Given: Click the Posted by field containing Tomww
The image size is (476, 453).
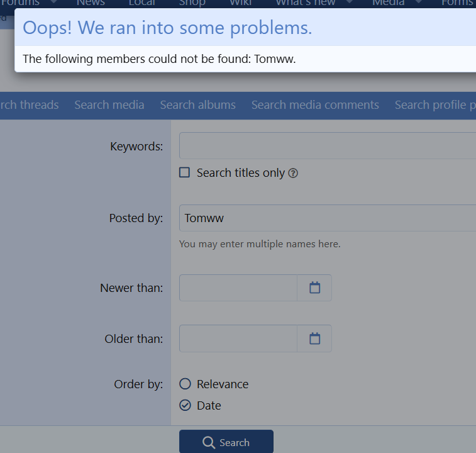Looking at the screenshot, I should (x=327, y=218).
